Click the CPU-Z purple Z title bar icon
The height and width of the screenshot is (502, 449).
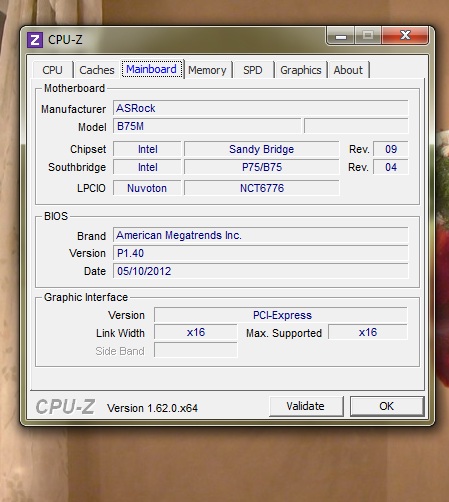(35, 40)
